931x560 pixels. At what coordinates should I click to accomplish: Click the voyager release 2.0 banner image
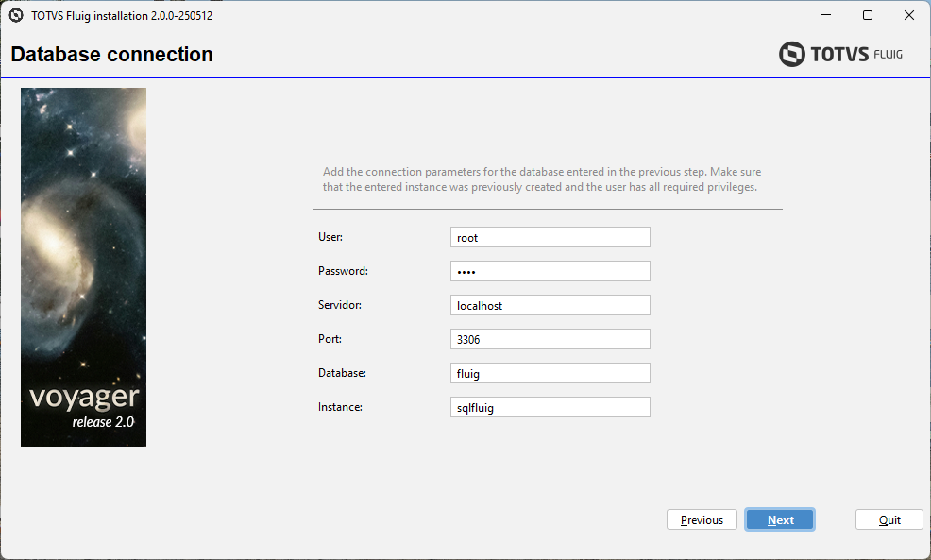(83, 267)
